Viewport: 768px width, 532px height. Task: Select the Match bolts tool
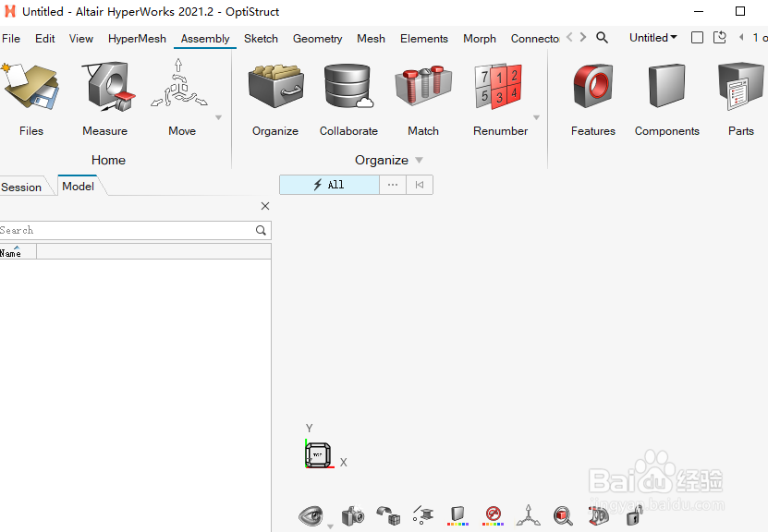[423, 97]
